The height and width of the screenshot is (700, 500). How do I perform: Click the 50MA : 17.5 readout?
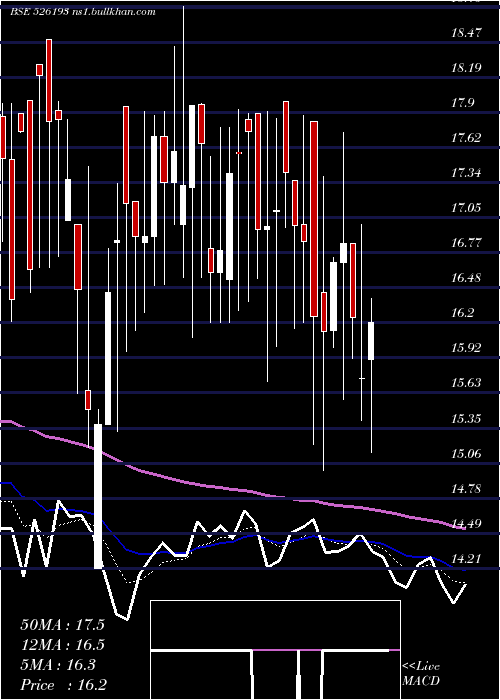(x=62, y=625)
